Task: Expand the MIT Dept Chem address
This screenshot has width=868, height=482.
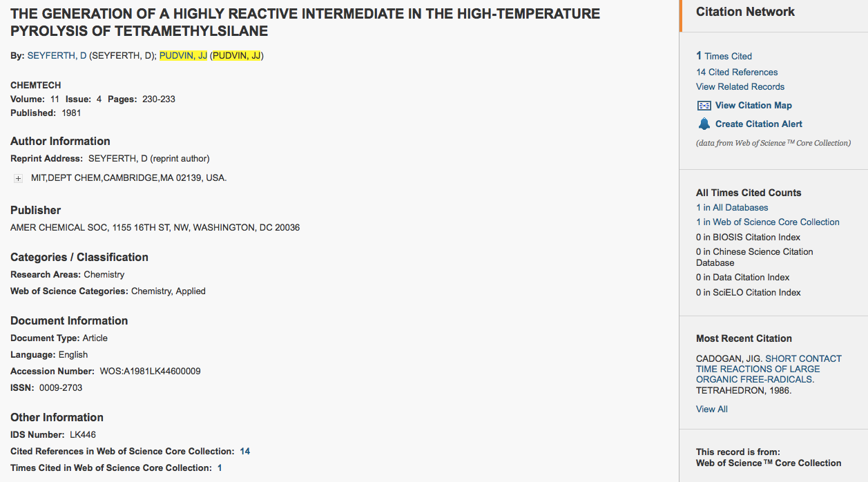Action: (x=18, y=178)
